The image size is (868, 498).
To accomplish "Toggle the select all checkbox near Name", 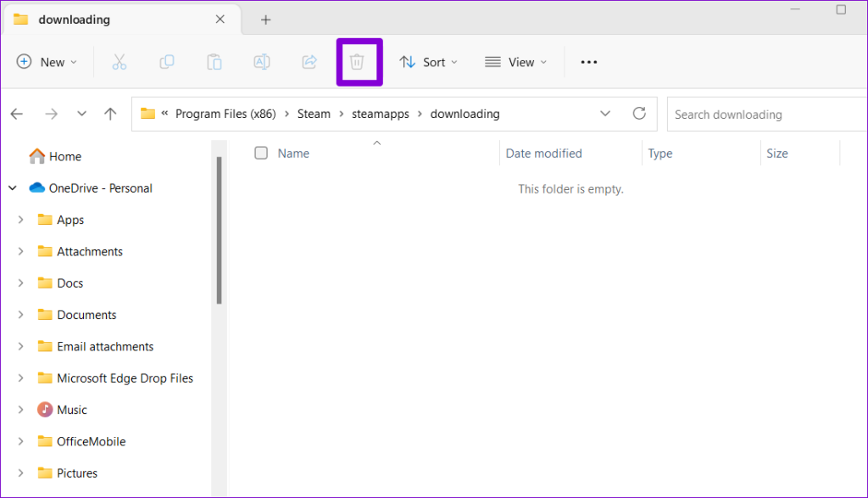I will (261, 153).
